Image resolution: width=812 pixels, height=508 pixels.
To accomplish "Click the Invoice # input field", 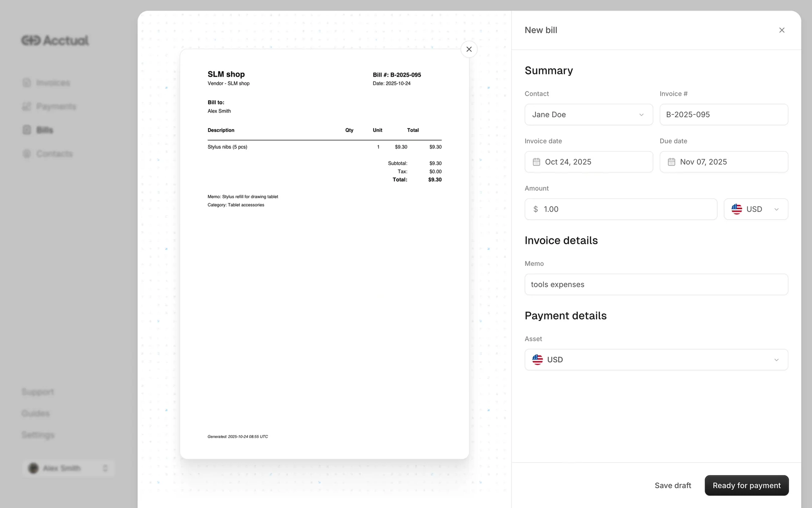I will click(723, 115).
